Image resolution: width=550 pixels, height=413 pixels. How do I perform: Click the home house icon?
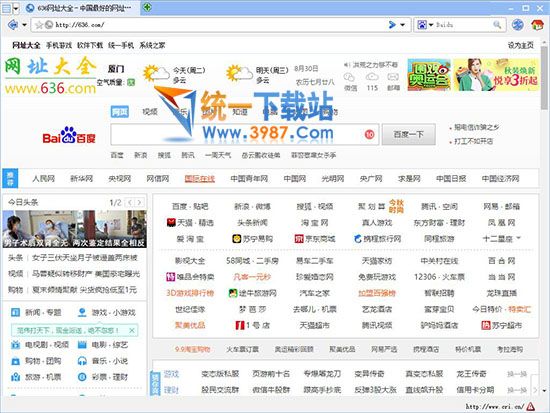pyautogui.click(x=537, y=25)
